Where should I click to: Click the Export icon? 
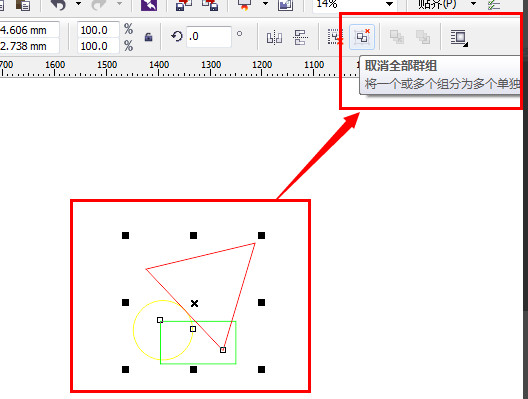210,4
